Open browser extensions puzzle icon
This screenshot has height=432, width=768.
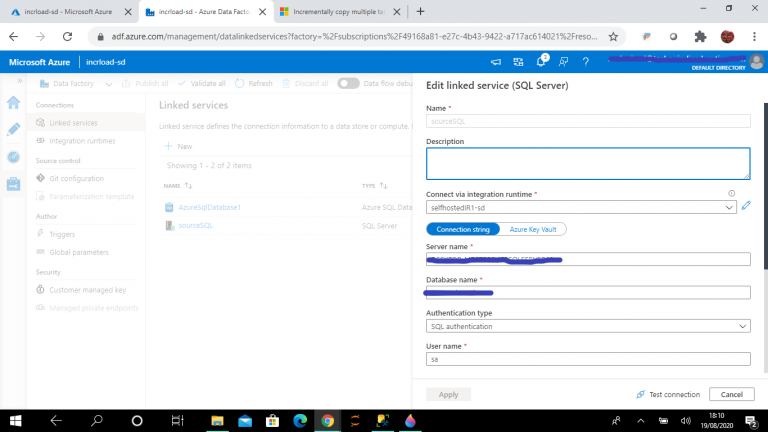coord(700,36)
